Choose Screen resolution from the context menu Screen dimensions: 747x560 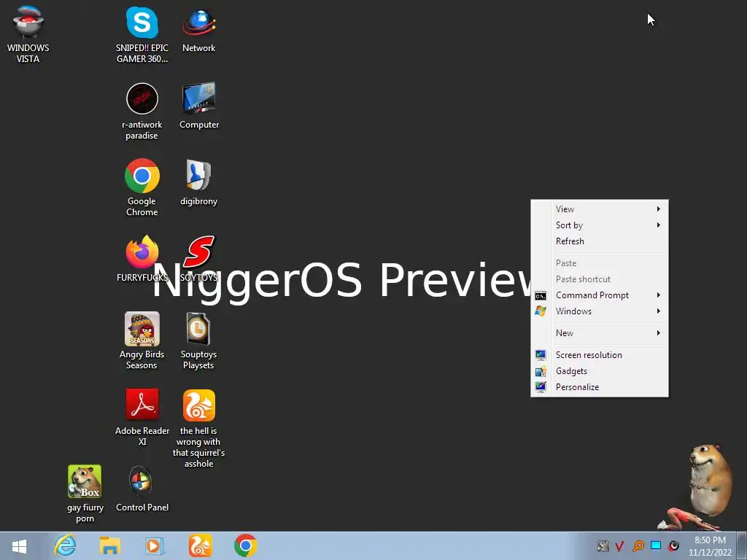point(600,355)
